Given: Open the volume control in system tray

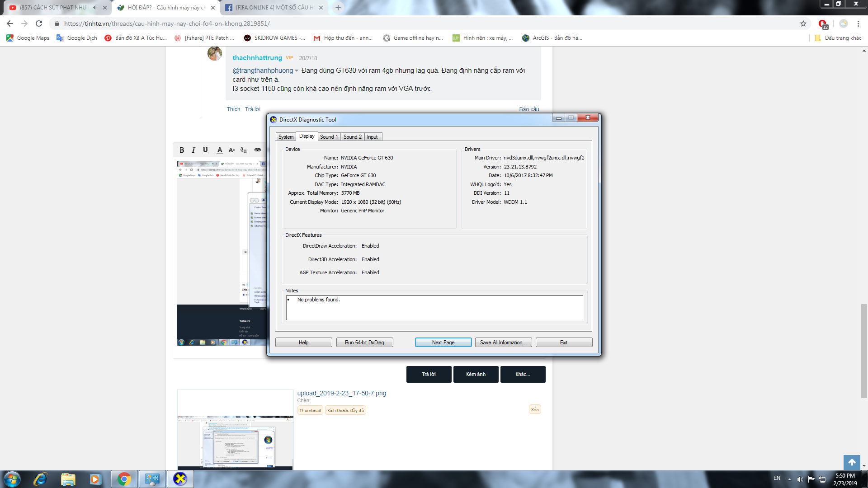Looking at the screenshot, I should [x=800, y=479].
